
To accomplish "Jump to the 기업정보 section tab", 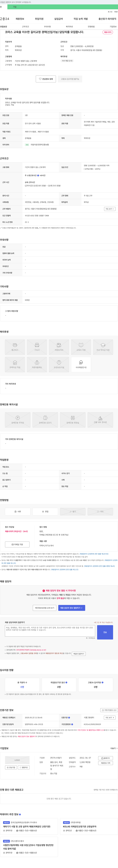I will click(113, 27).
